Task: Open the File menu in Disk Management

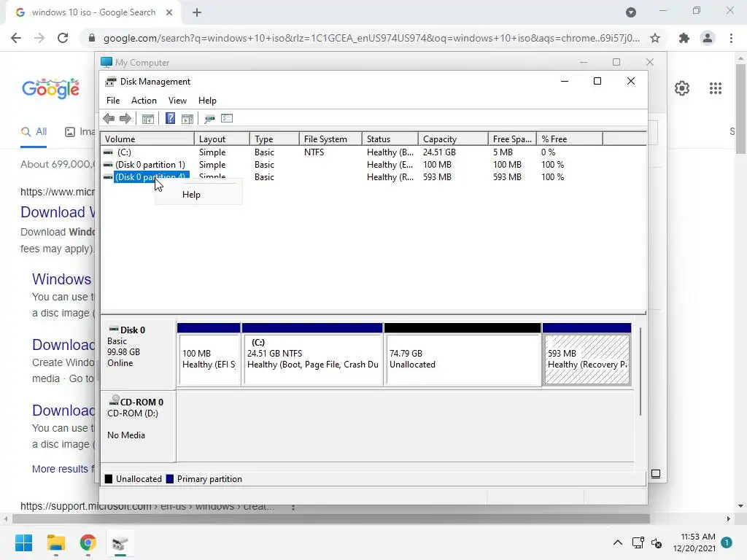Action: pos(113,101)
